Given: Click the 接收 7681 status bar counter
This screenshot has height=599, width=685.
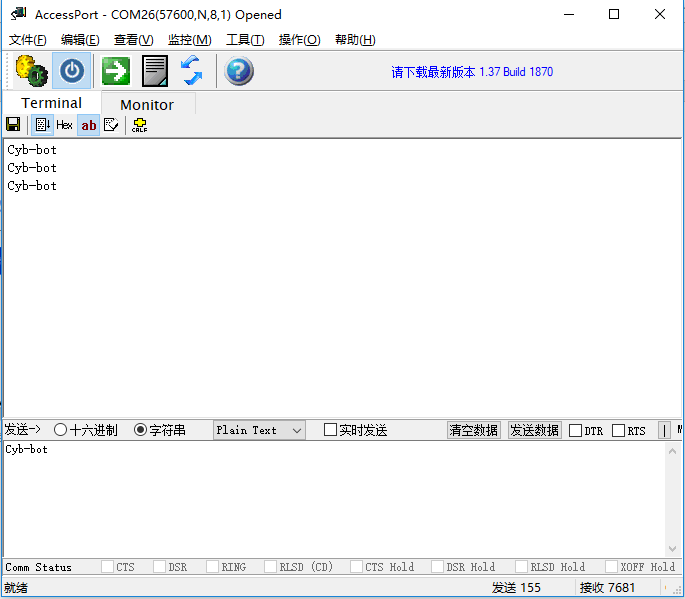Looking at the screenshot, I should (x=607, y=588).
